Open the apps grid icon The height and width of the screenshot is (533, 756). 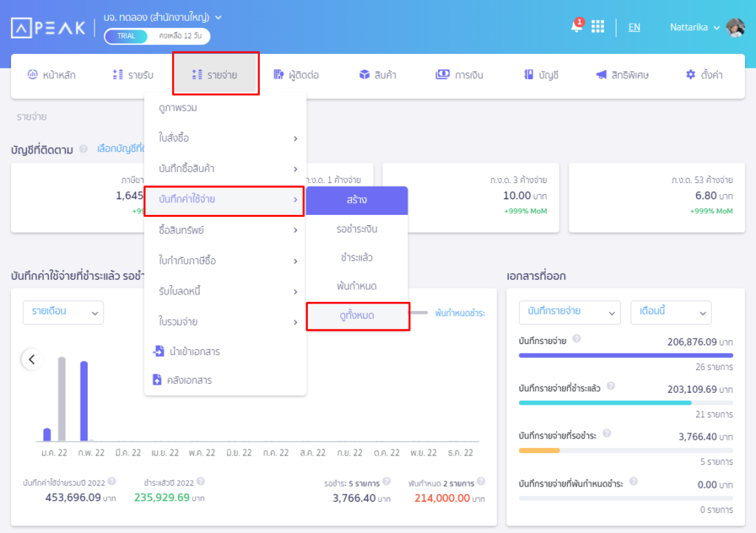point(598,27)
